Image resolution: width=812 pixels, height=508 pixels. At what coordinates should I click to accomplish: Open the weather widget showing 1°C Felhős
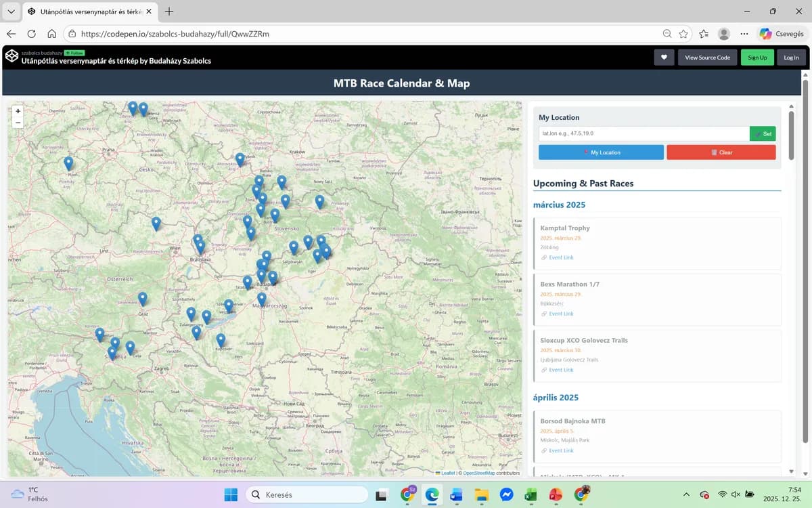click(29, 494)
